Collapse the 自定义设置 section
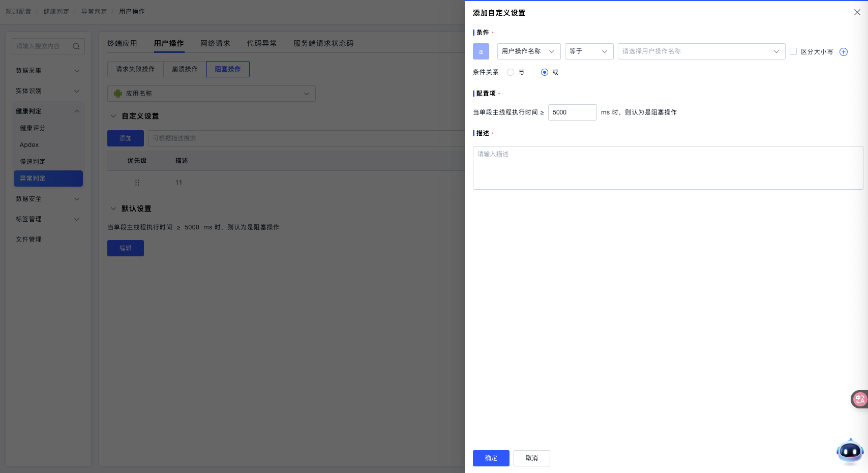 113,116
